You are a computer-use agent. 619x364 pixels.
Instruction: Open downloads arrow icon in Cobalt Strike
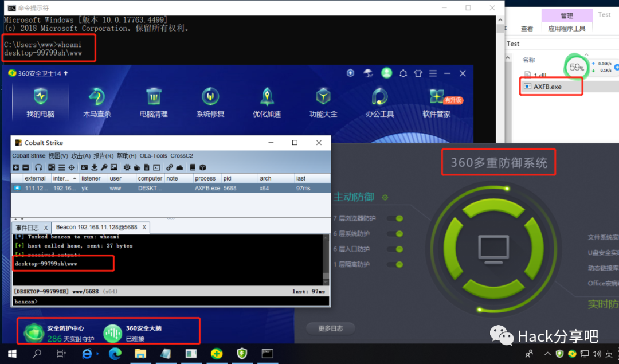(x=95, y=167)
